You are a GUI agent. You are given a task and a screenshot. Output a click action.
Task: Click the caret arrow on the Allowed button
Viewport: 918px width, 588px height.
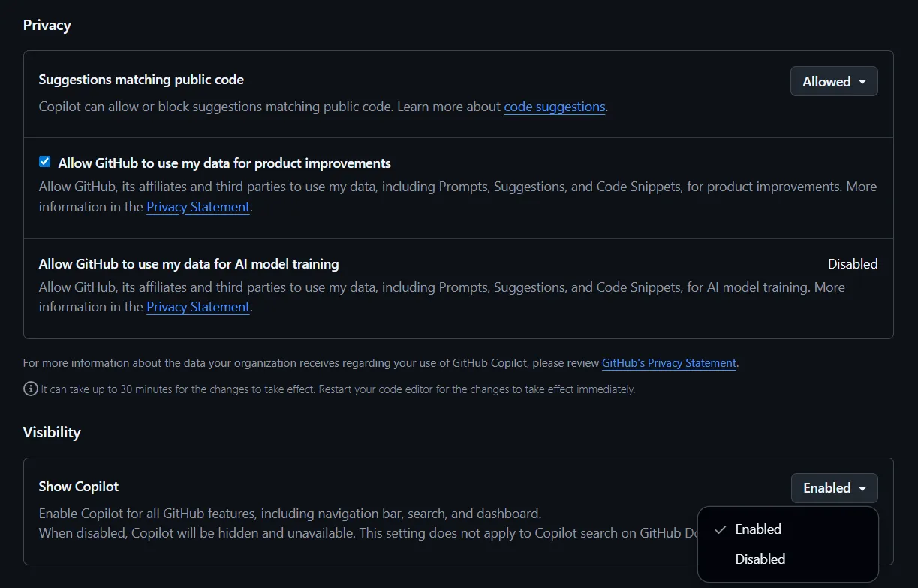(862, 82)
